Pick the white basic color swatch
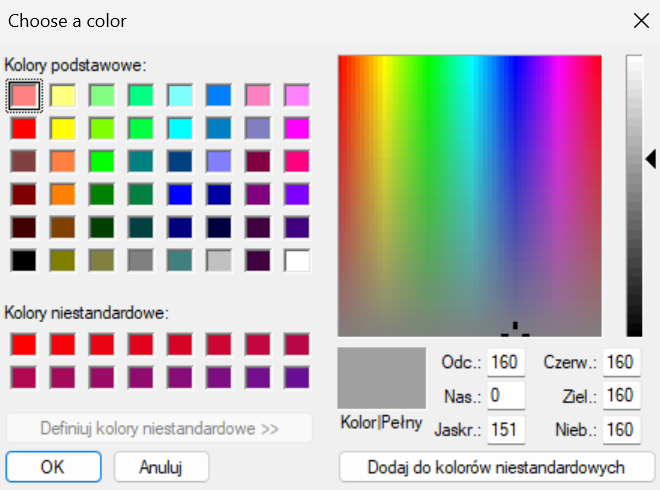The height and width of the screenshot is (490, 660). [297, 261]
